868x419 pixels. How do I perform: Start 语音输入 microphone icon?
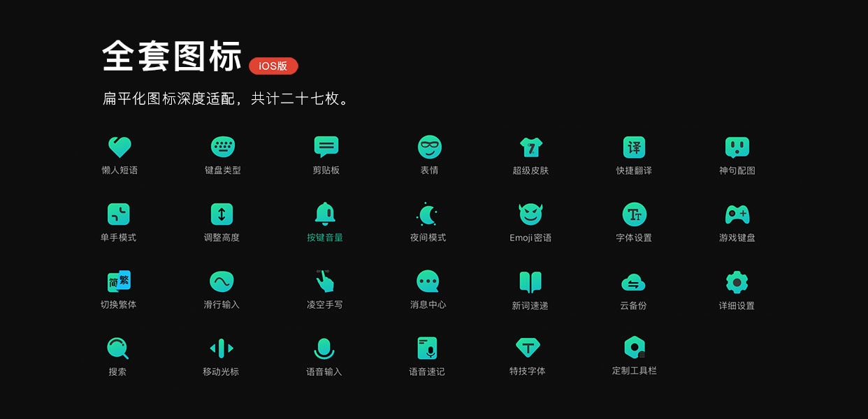pos(324,348)
